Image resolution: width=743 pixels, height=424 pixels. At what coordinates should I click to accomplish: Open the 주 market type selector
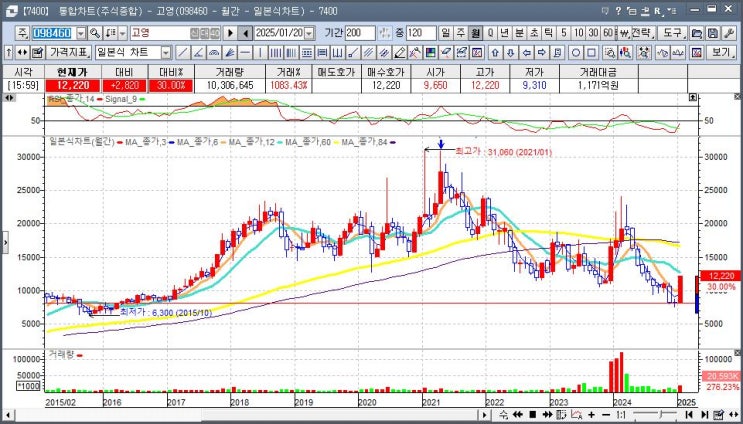click(x=23, y=33)
